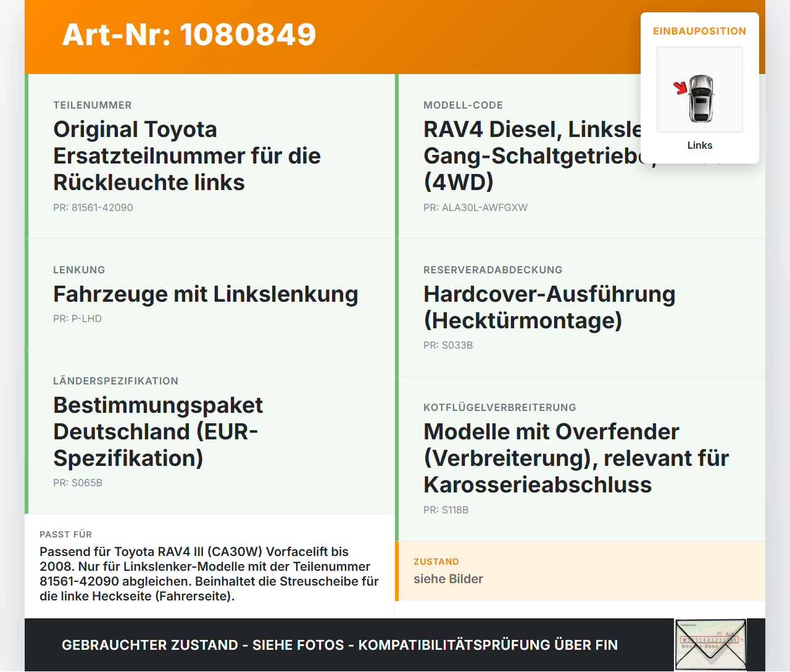The height and width of the screenshot is (672, 790).
Task: Click PR: 81561-42090 part code
Action: pyautogui.click(x=93, y=207)
